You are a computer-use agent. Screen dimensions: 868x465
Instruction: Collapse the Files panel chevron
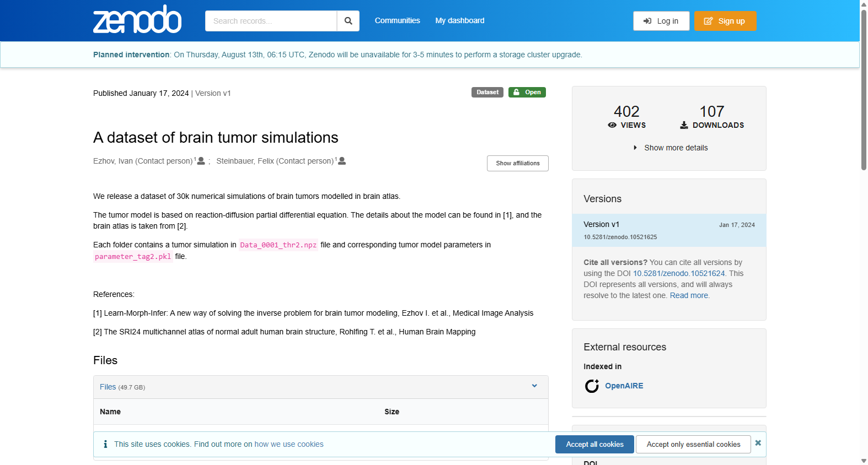(x=534, y=386)
